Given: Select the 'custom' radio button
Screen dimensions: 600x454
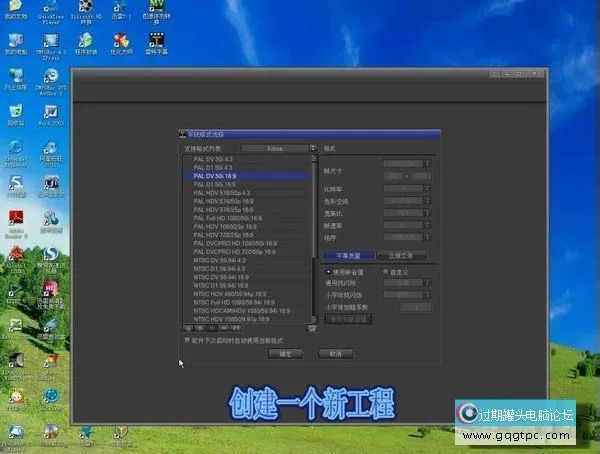Looking at the screenshot, I should tap(387, 272).
